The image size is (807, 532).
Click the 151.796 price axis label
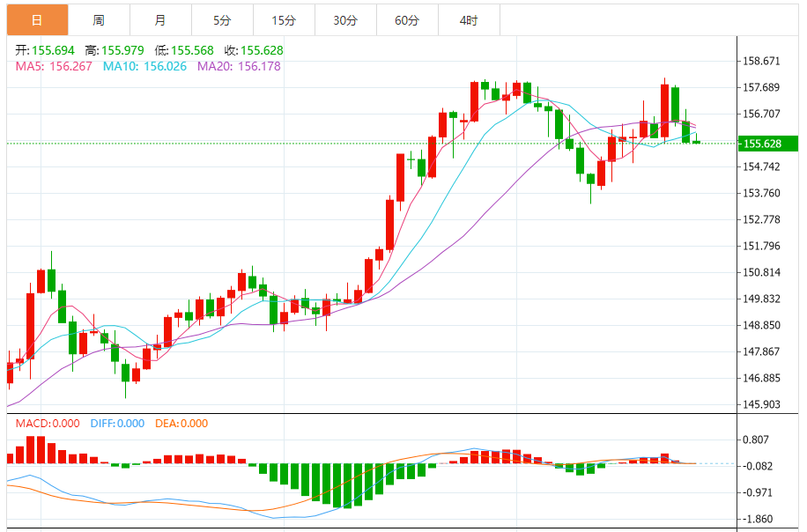tap(761, 246)
